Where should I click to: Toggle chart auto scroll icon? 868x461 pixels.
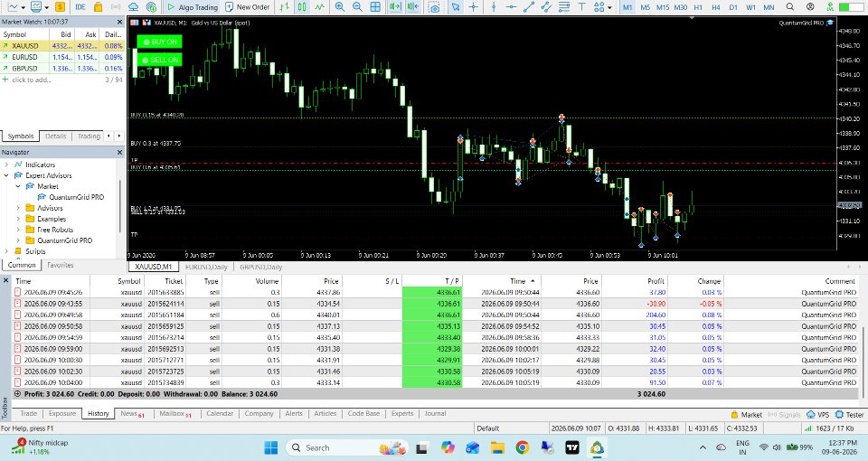pyautogui.click(x=395, y=7)
